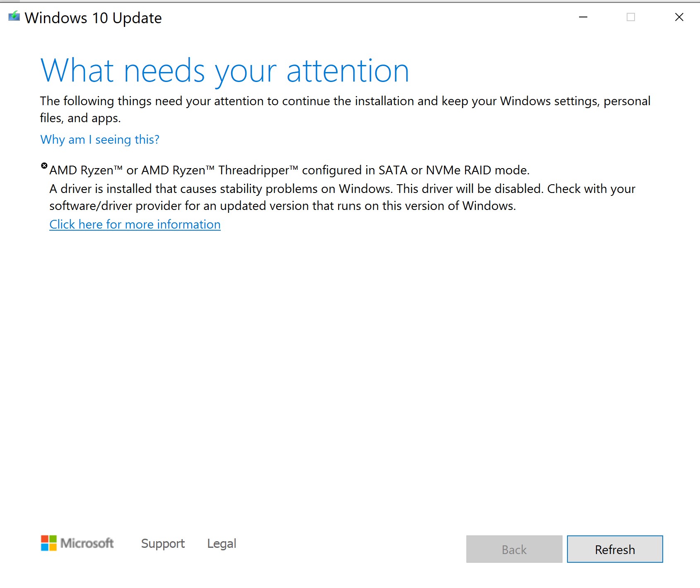Click the disabled Back button

[x=514, y=549]
